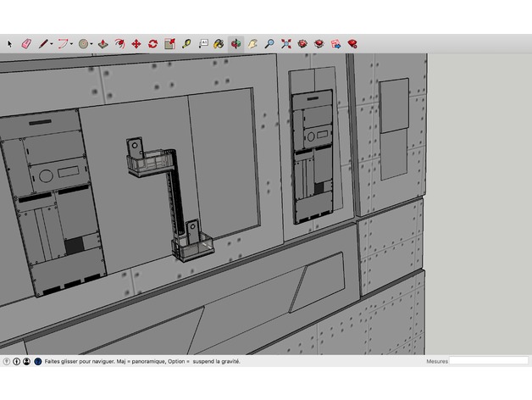
Task: Click the Zoom Extents tool
Action: (286, 44)
